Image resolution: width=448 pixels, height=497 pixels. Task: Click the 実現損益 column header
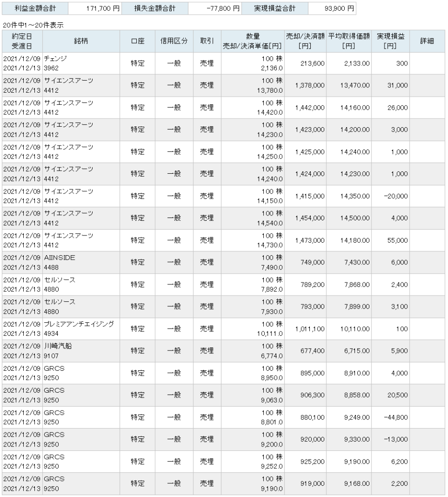coord(390,41)
